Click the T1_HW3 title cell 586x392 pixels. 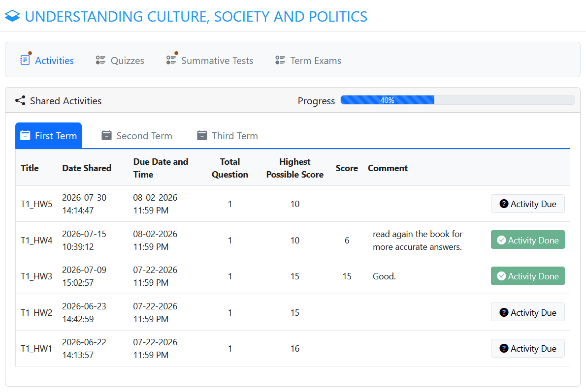tap(36, 276)
